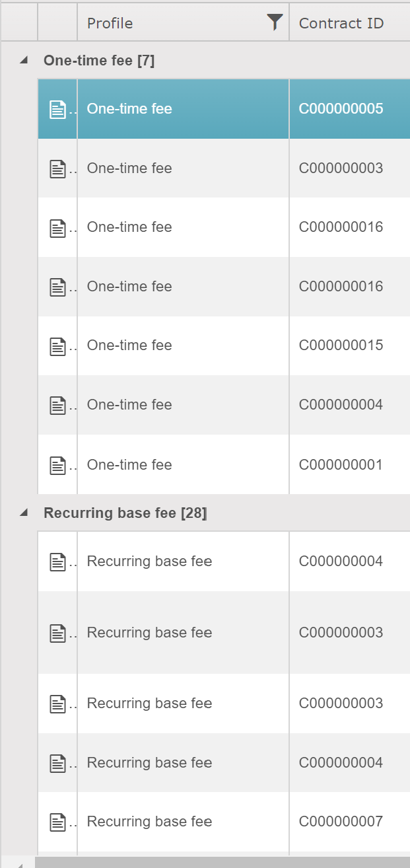This screenshot has width=410, height=868.
Task: Click document icon for contract C000000005 row
Action: (58, 109)
